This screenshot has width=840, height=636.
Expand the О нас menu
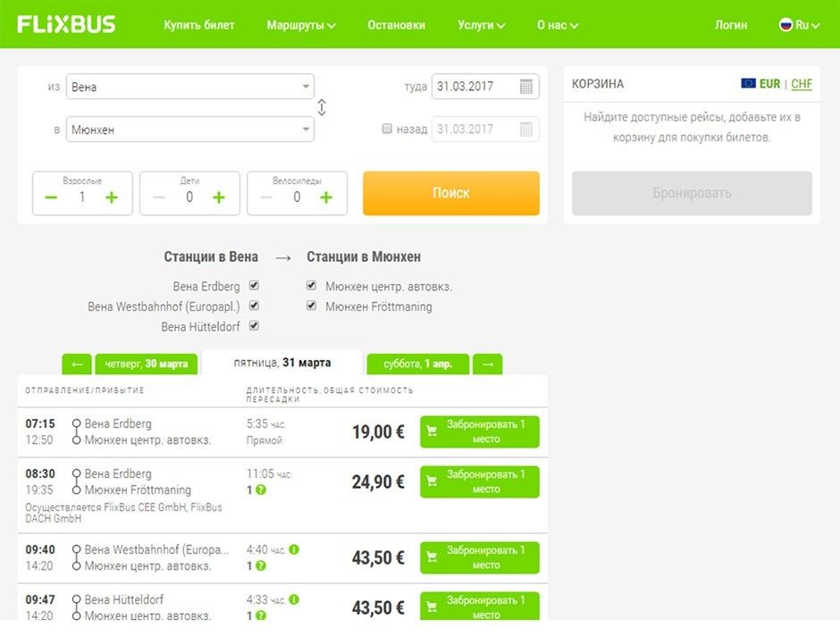click(557, 25)
